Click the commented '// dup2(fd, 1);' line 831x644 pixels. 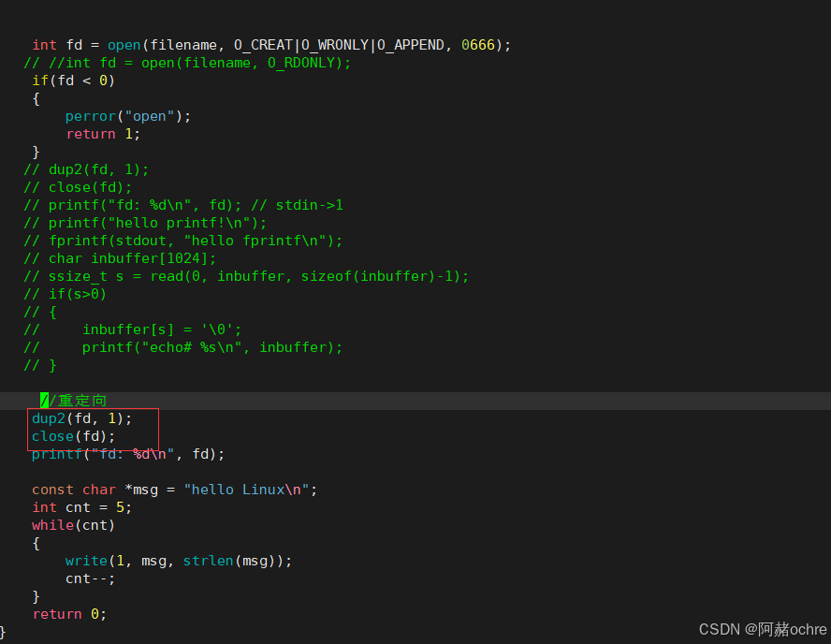click(x=86, y=169)
